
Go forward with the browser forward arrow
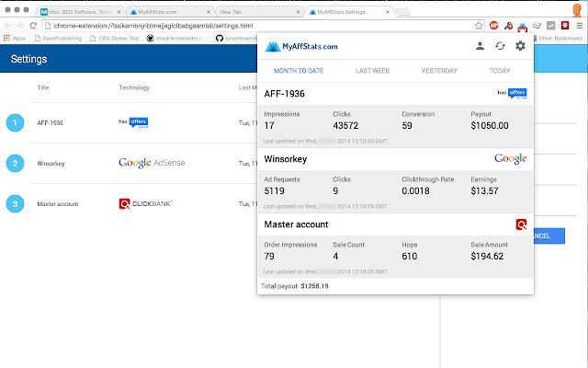(20, 26)
